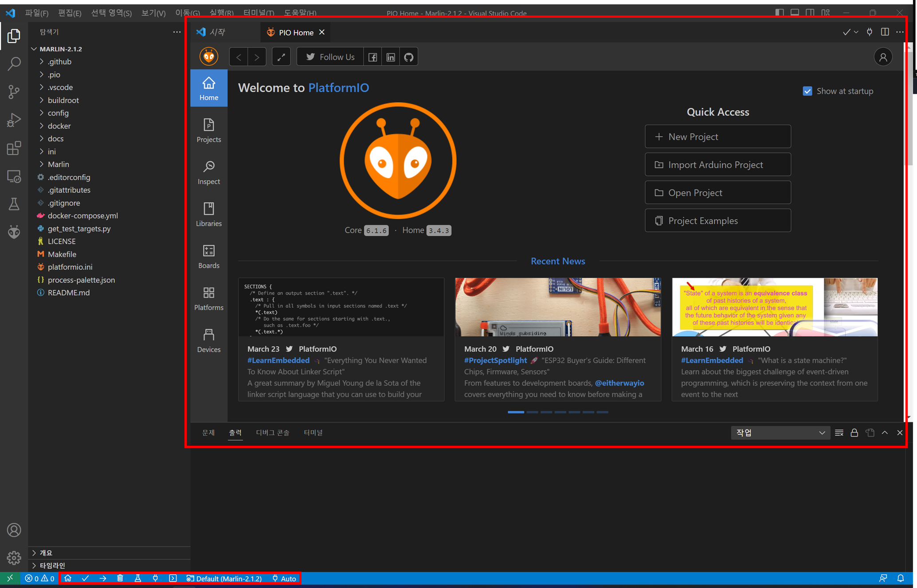Toggle split editor layout icon
The height and width of the screenshot is (588, 917).
point(885,32)
